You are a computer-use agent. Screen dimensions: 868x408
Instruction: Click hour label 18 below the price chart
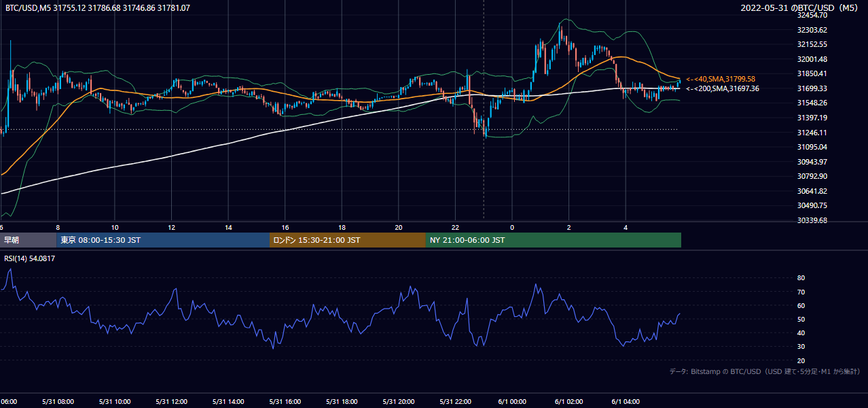pos(342,227)
